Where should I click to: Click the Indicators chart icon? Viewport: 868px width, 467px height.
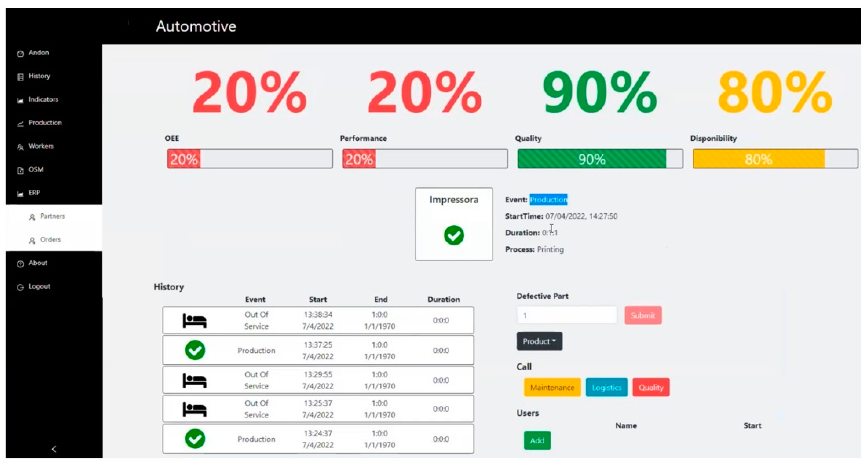click(20, 101)
